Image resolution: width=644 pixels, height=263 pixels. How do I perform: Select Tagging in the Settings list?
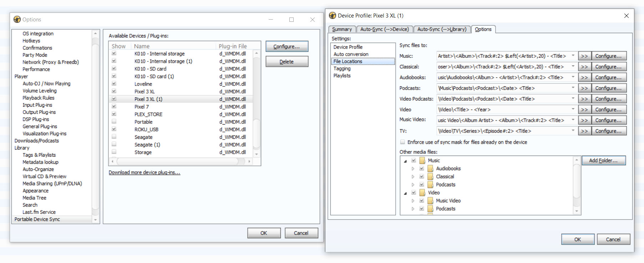342,69
